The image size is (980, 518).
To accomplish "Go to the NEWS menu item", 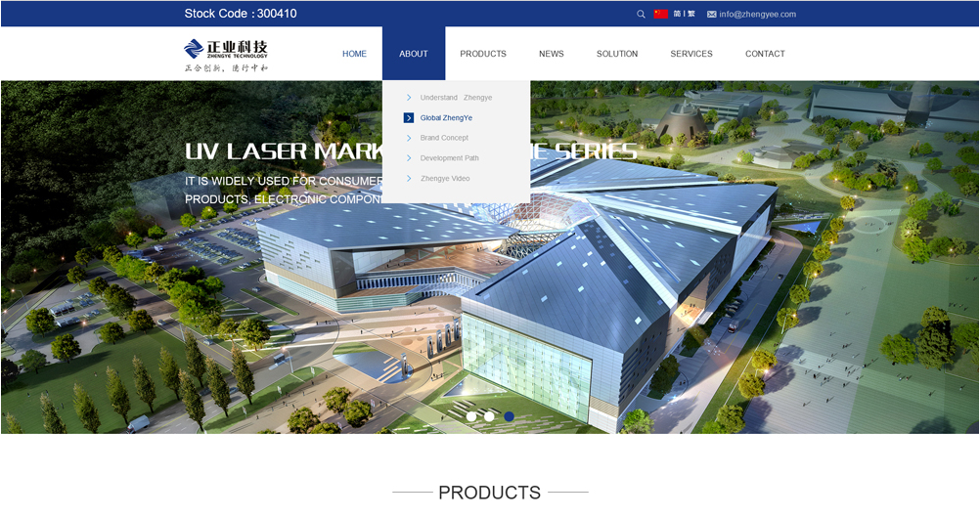I will pos(552,54).
